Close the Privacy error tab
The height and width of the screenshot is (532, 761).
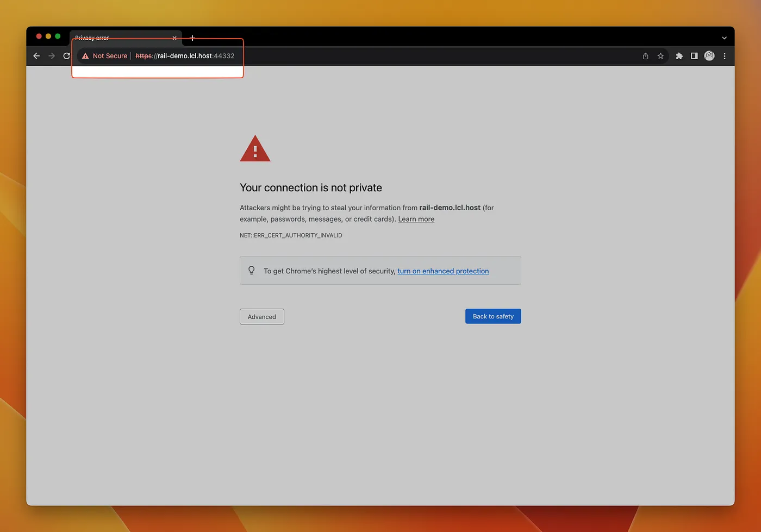coord(174,38)
